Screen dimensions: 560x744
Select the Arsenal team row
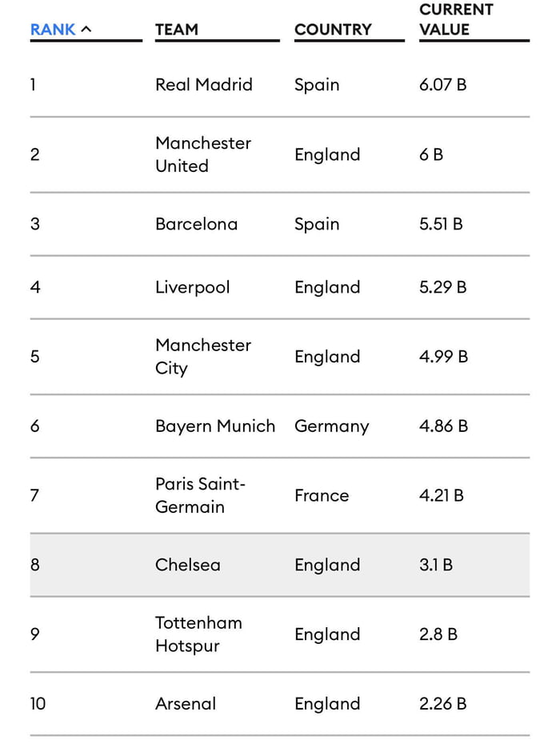pos(186,704)
